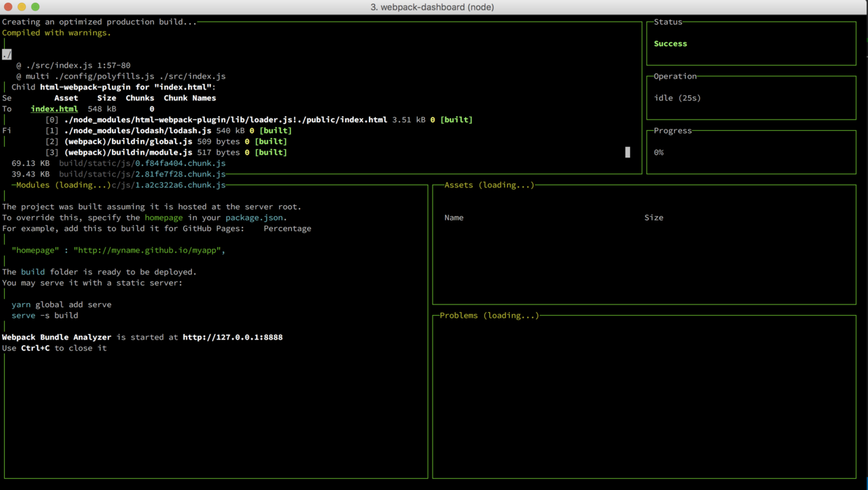Screen dimensions: 868x490
Task: Click the package.json text in log
Action: pos(253,218)
